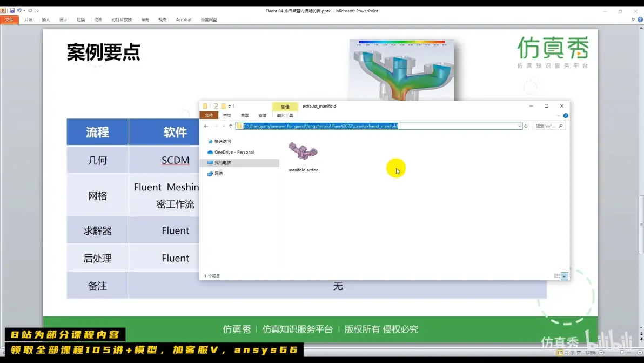
Task: Click the Explorer search box
Action: coord(549,126)
